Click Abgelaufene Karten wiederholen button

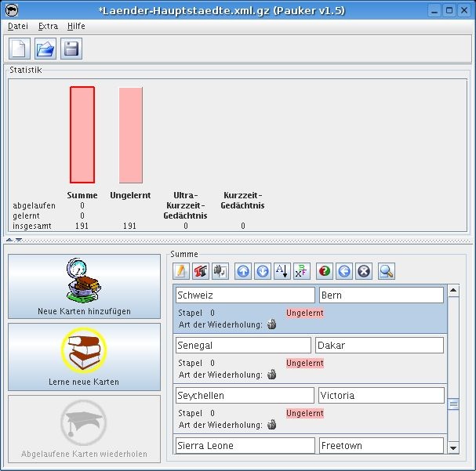84,429
